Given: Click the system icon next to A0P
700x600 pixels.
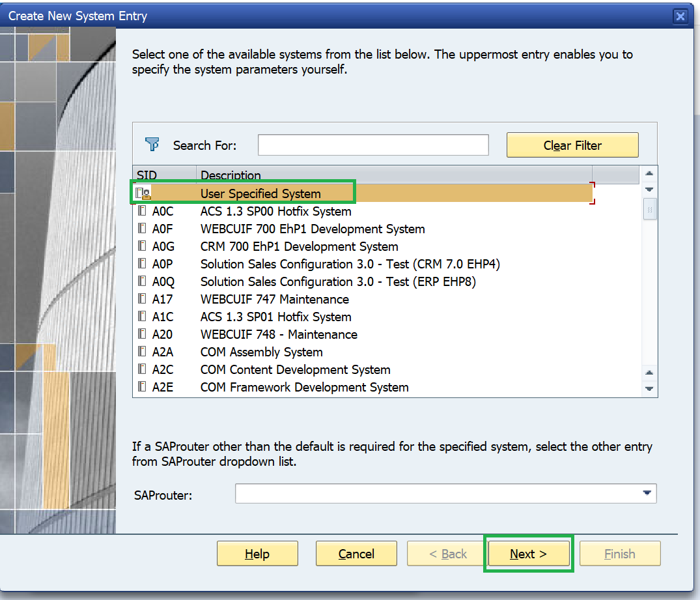Looking at the screenshot, I should 142,264.
